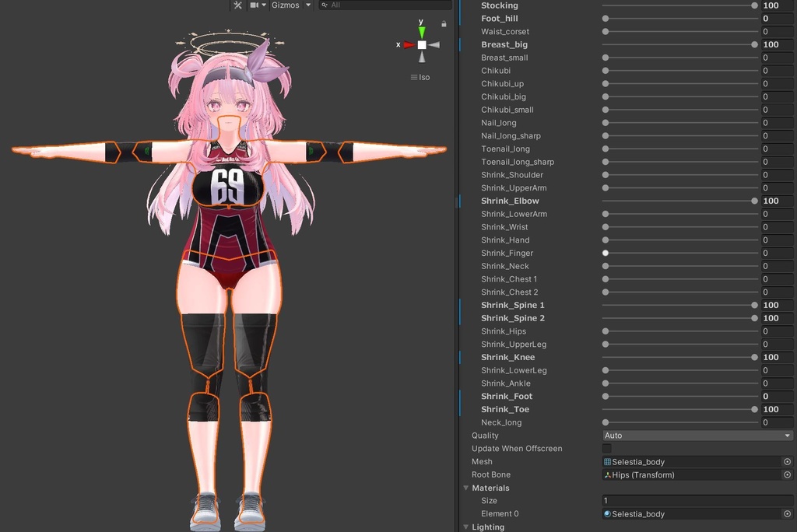This screenshot has width=797, height=532.
Task: Collapse the Lighting section
Action: click(465, 527)
